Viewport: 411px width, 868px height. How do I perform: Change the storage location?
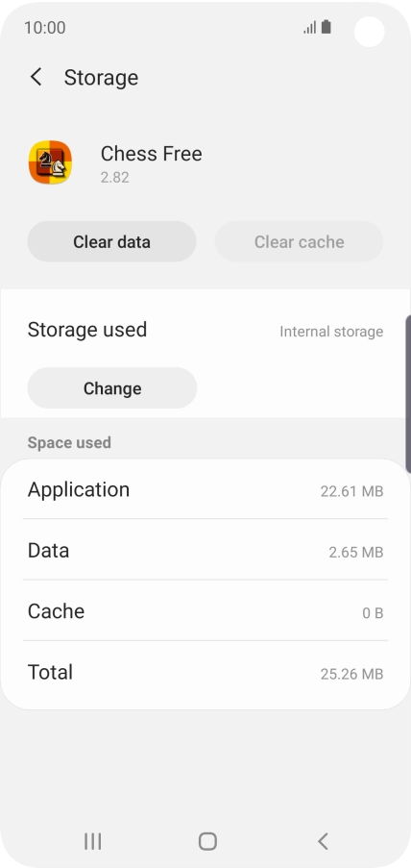(112, 388)
